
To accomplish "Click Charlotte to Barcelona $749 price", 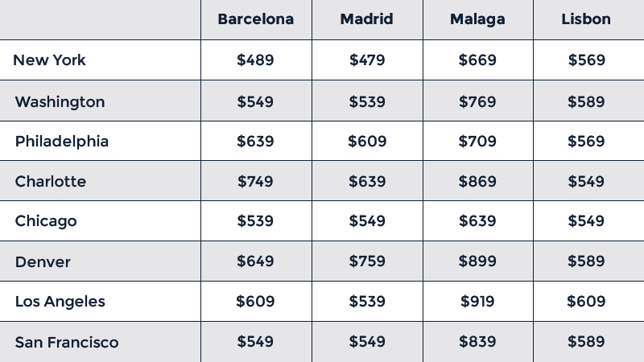I will (255, 182).
